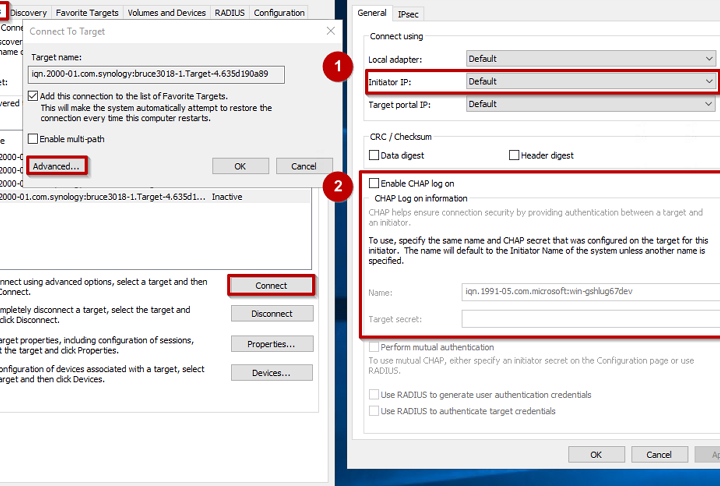This screenshot has width=720, height=486.
Task: Click the Advanced... button
Action: coord(55,166)
